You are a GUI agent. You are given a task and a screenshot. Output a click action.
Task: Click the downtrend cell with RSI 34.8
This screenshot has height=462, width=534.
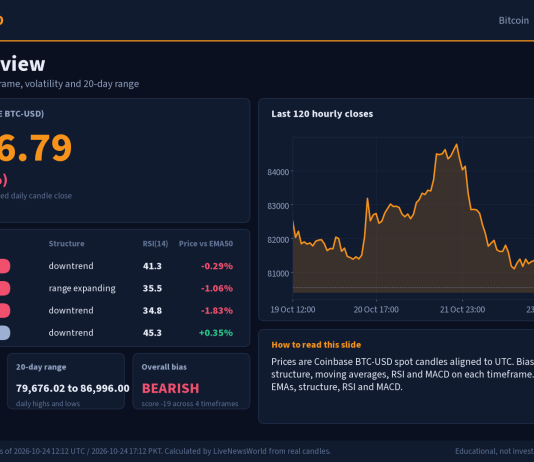(x=71, y=310)
